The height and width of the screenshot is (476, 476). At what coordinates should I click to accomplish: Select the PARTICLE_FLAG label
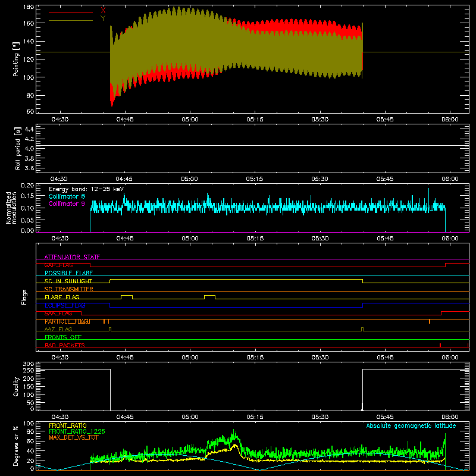(67, 321)
